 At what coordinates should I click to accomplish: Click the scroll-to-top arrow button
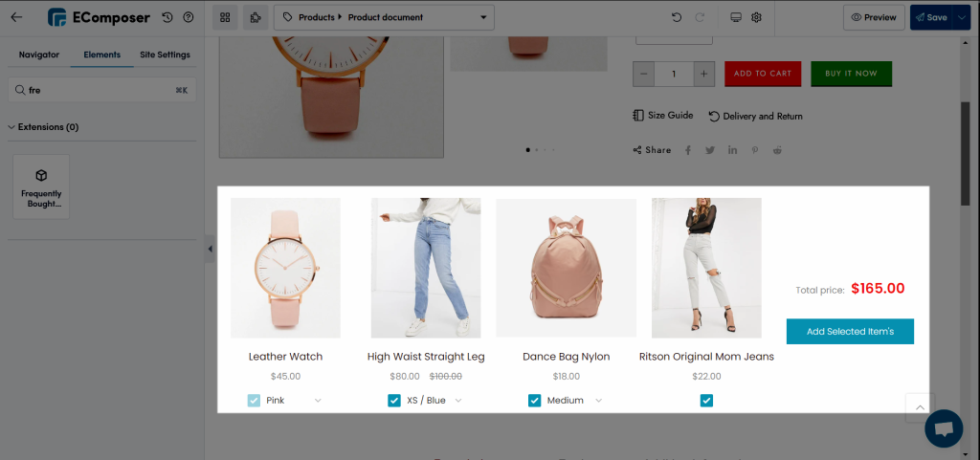[920, 407]
